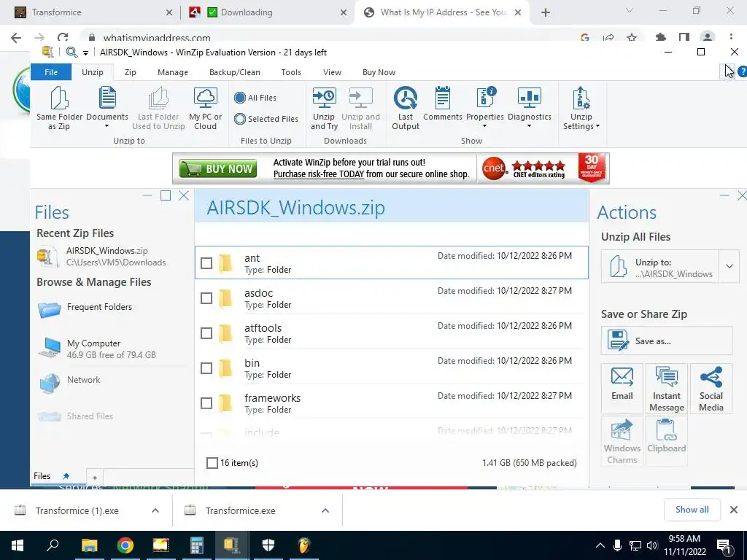Open the Buy Now ribbon tab
The height and width of the screenshot is (560, 747).
pos(379,72)
